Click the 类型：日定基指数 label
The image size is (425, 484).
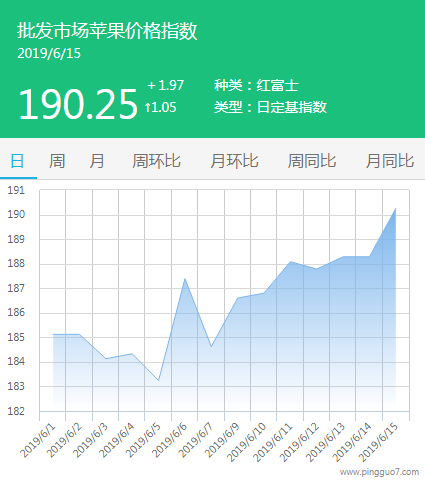(270, 107)
